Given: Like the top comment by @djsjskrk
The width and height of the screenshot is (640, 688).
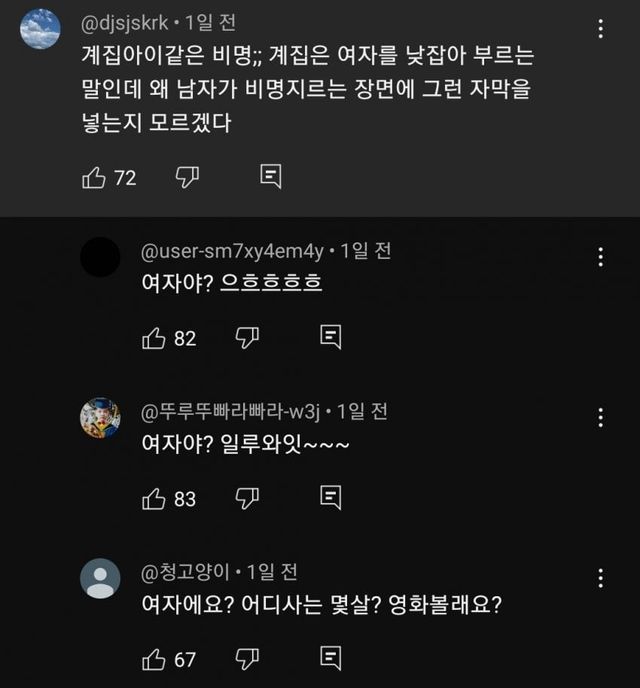Looking at the screenshot, I should coord(93,178).
